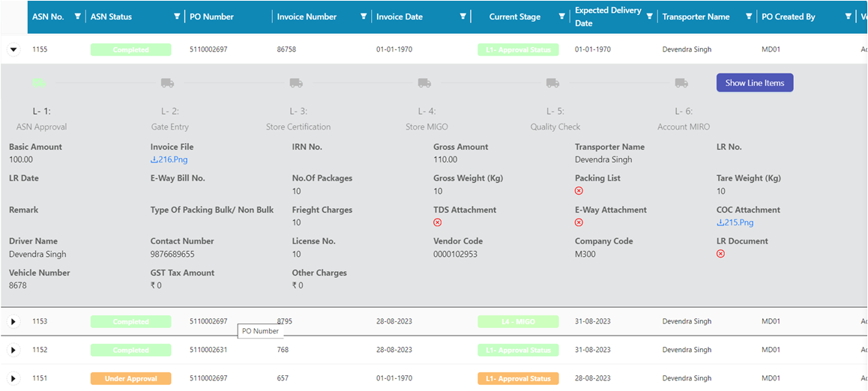Click the Packing List missing-file icon
Screen dimensions: 868x391
click(x=579, y=191)
